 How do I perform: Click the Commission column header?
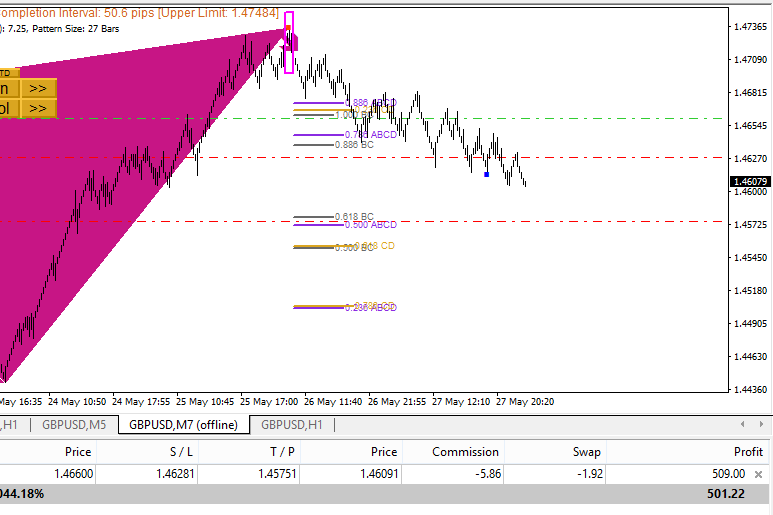[x=465, y=452]
